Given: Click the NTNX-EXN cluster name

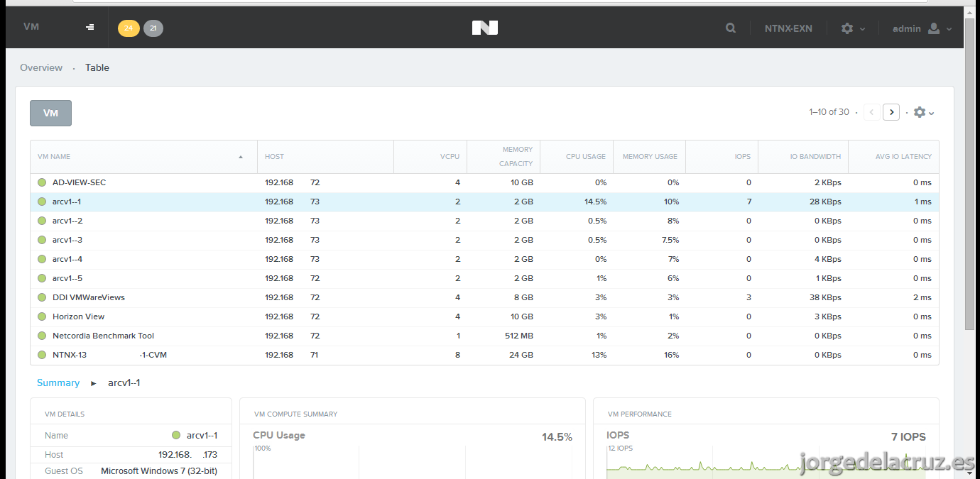Looking at the screenshot, I should pos(788,28).
